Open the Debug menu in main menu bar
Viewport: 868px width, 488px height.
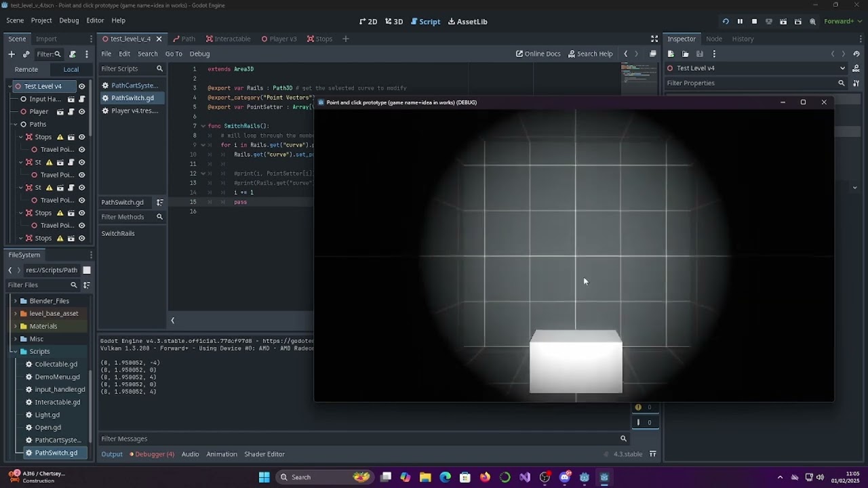point(69,20)
